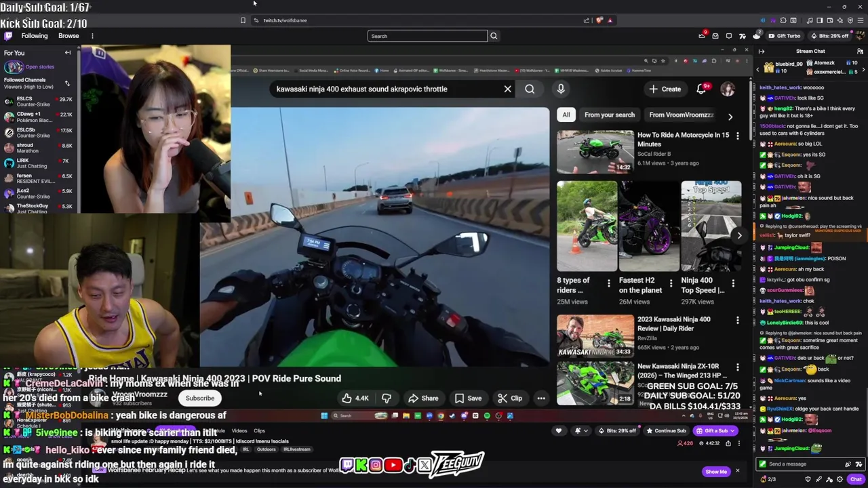868x488 pixels.
Task: Dislike the YouTube video
Action: coord(387,399)
